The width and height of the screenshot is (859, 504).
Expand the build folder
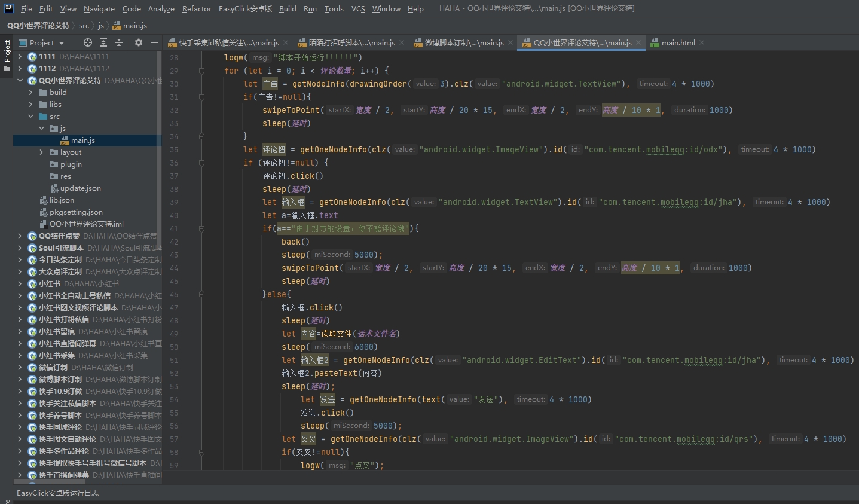pos(30,93)
